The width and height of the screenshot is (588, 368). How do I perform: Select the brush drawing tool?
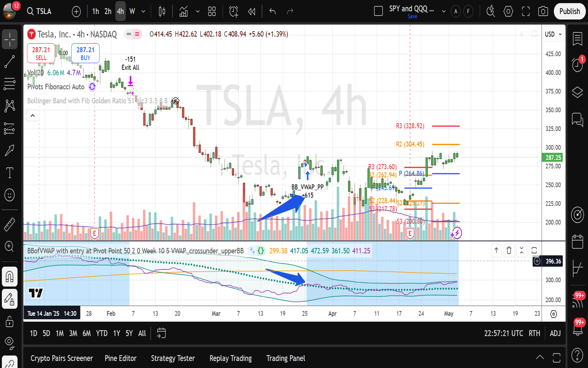click(10, 150)
